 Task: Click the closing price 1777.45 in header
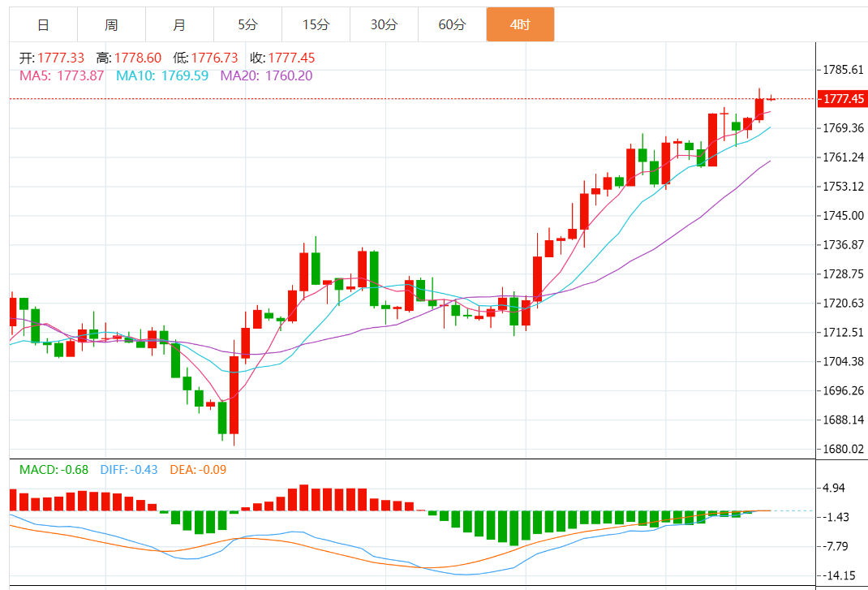point(291,58)
